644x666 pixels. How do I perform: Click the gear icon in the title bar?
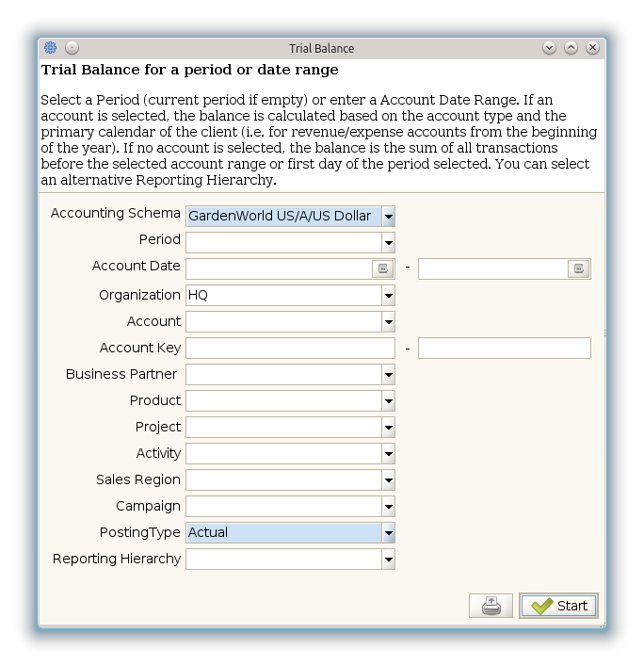[50, 47]
